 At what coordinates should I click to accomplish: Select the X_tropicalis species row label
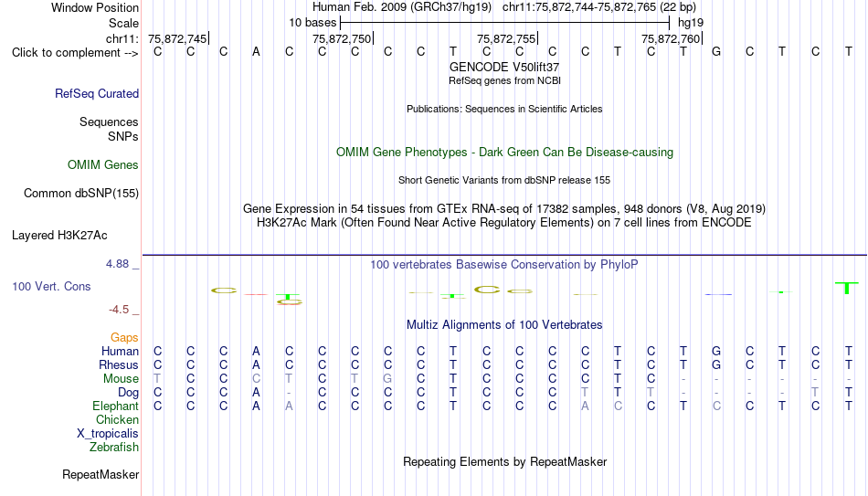point(108,434)
